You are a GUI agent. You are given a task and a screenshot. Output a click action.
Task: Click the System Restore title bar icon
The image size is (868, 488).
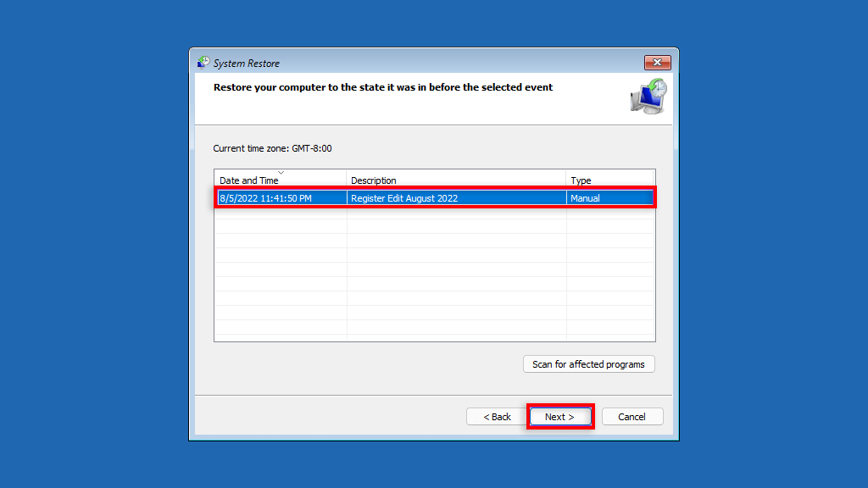[203, 63]
